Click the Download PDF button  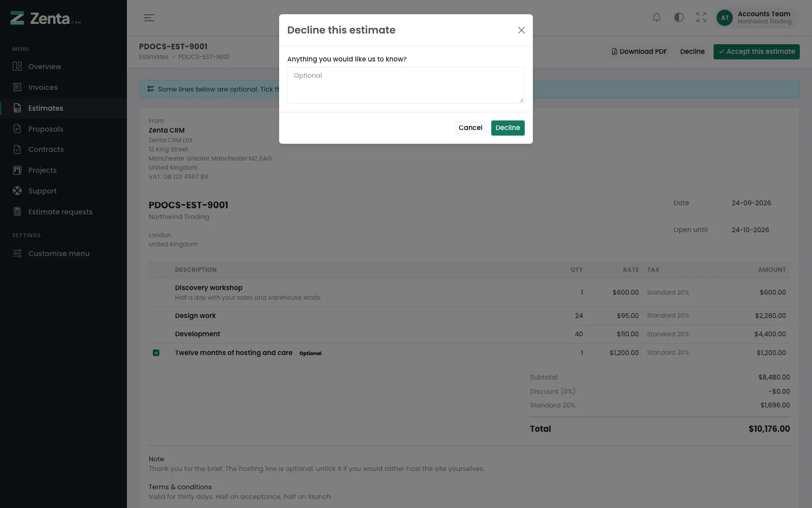coord(639,52)
